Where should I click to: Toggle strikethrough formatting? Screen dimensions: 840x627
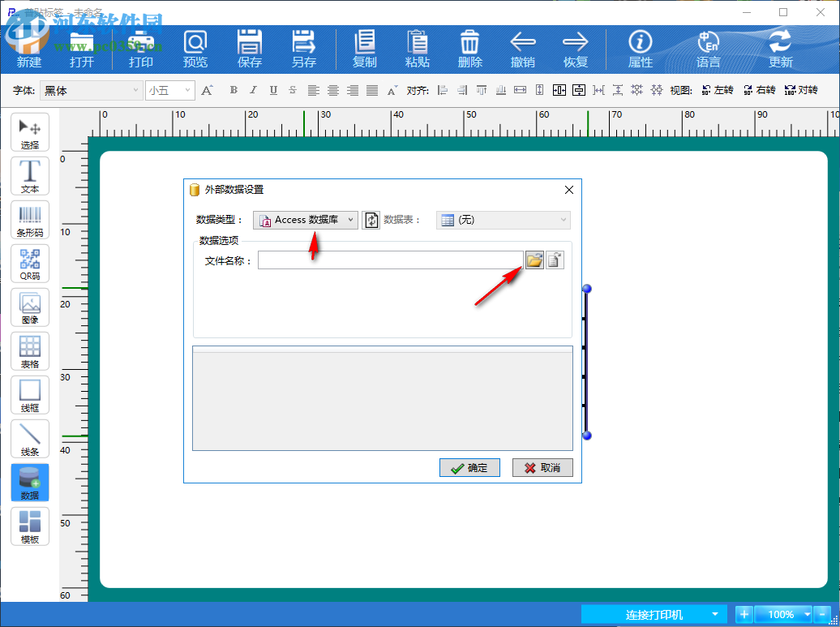click(x=293, y=90)
